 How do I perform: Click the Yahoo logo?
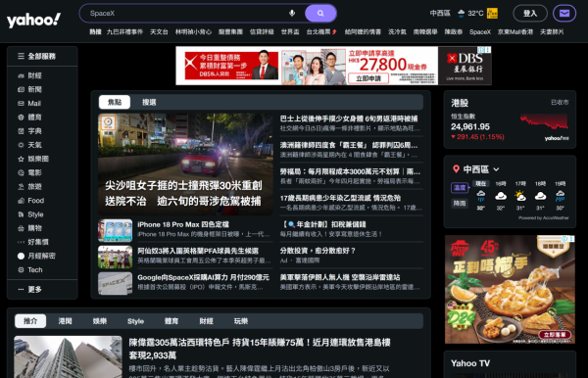[x=33, y=20]
